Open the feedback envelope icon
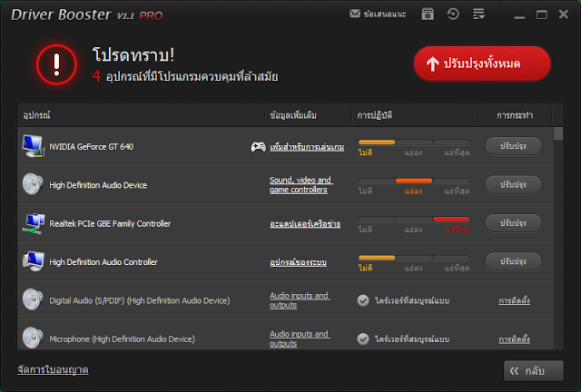581x392 pixels. pyautogui.click(x=355, y=15)
